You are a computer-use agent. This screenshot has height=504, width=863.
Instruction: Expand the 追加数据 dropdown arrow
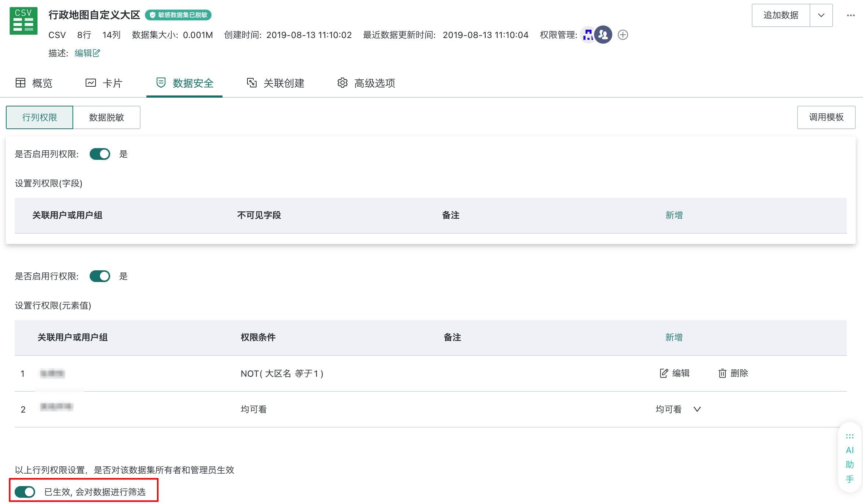coord(821,15)
